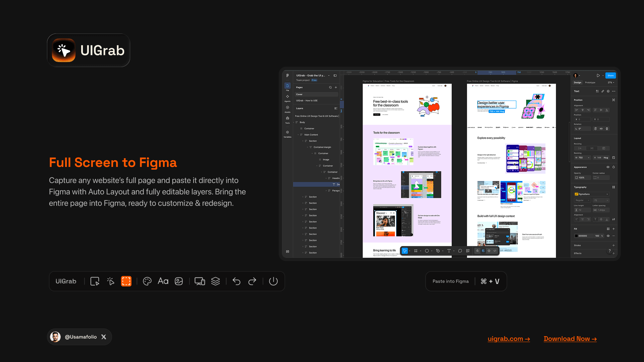Select center text alignment in Typography
Screen dimensions: 644x362
click(x=583, y=219)
